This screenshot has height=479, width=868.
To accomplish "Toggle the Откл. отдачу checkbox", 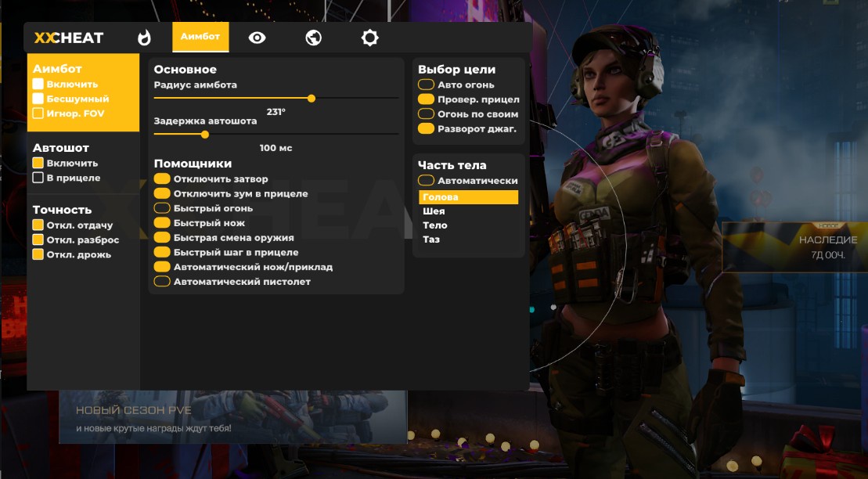I will point(38,225).
